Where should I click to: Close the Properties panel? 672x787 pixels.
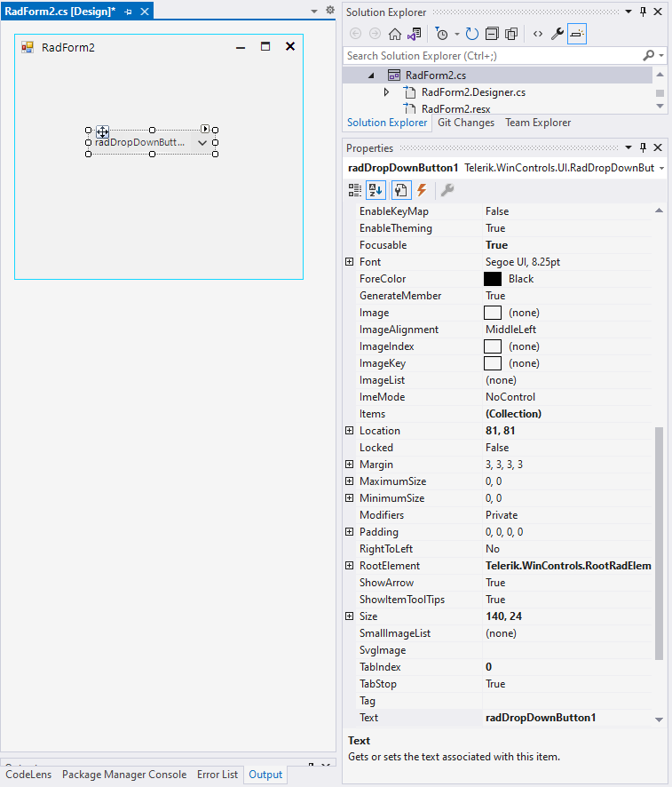pos(658,147)
